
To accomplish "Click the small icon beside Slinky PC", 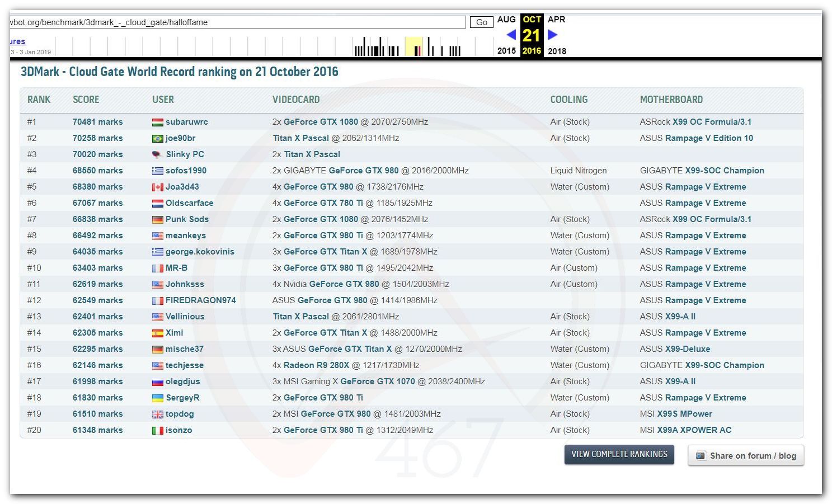I will coord(158,154).
